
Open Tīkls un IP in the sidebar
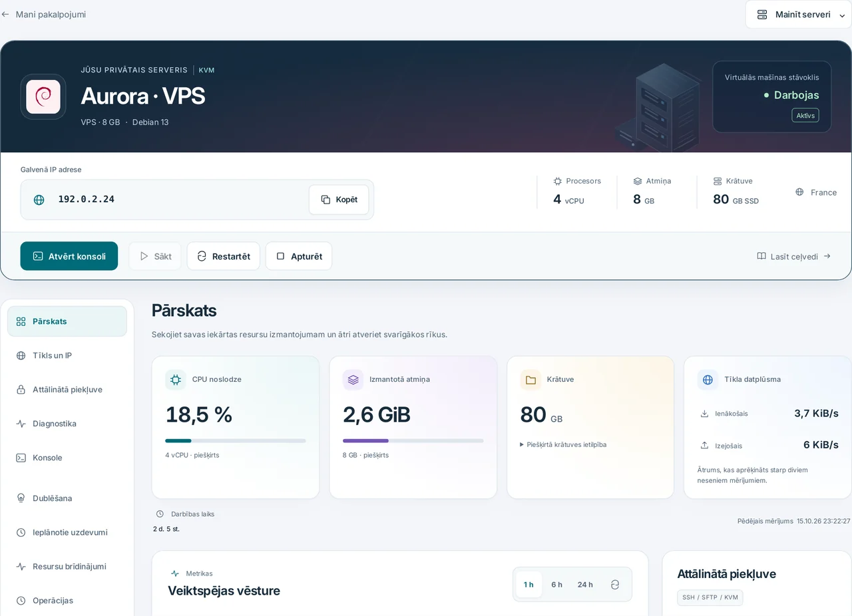(x=67, y=355)
